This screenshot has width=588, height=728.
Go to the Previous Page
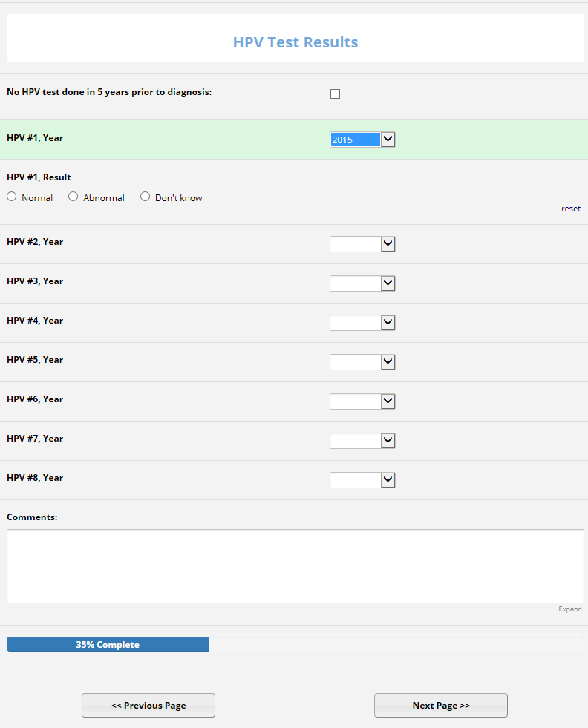(x=148, y=706)
